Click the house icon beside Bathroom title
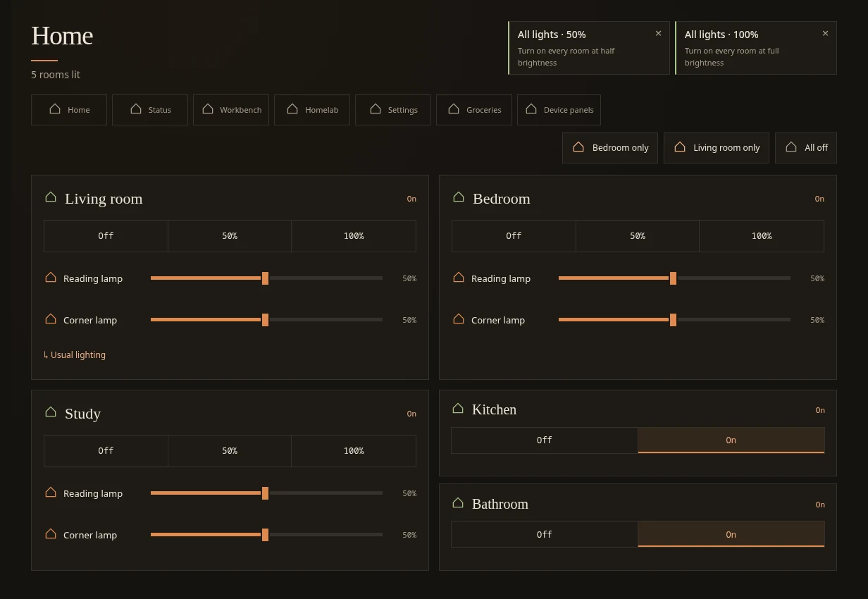The image size is (868, 599). (458, 503)
